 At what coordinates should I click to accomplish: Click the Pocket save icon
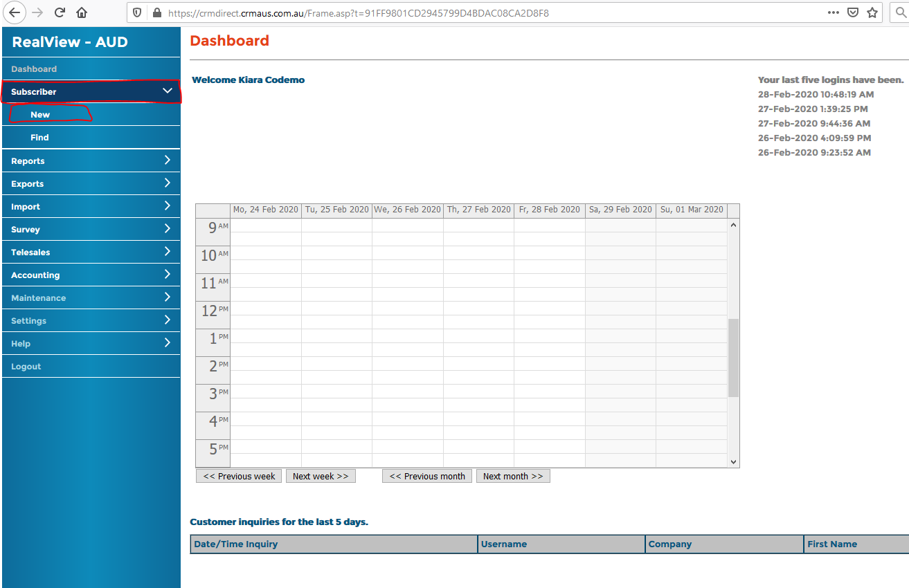(x=854, y=12)
